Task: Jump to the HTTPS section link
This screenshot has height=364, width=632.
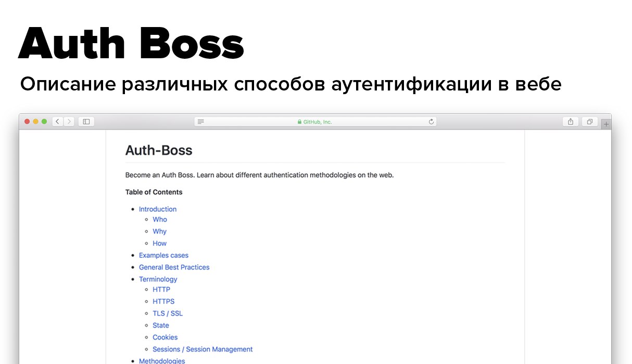Action: pos(163,301)
